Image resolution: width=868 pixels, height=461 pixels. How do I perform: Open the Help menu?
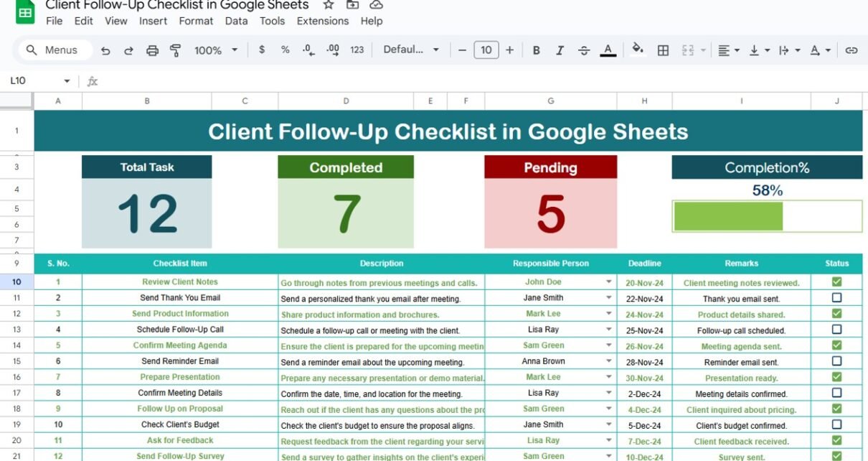(x=372, y=21)
